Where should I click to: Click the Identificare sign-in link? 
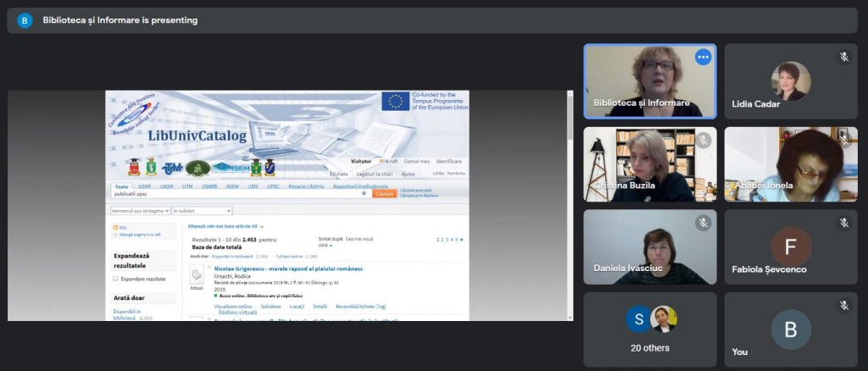tap(448, 161)
